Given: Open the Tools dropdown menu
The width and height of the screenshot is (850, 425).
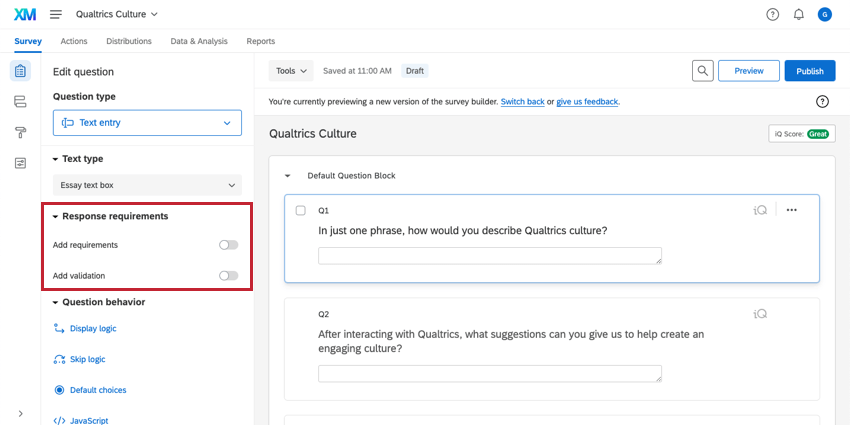Looking at the screenshot, I should 291,71.
